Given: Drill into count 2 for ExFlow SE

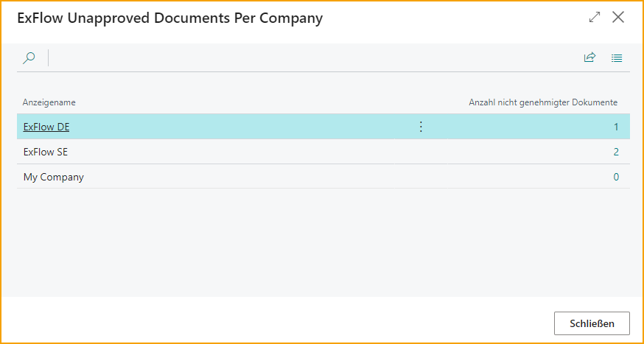Looking at the screenshot, I should click(616, 152).
